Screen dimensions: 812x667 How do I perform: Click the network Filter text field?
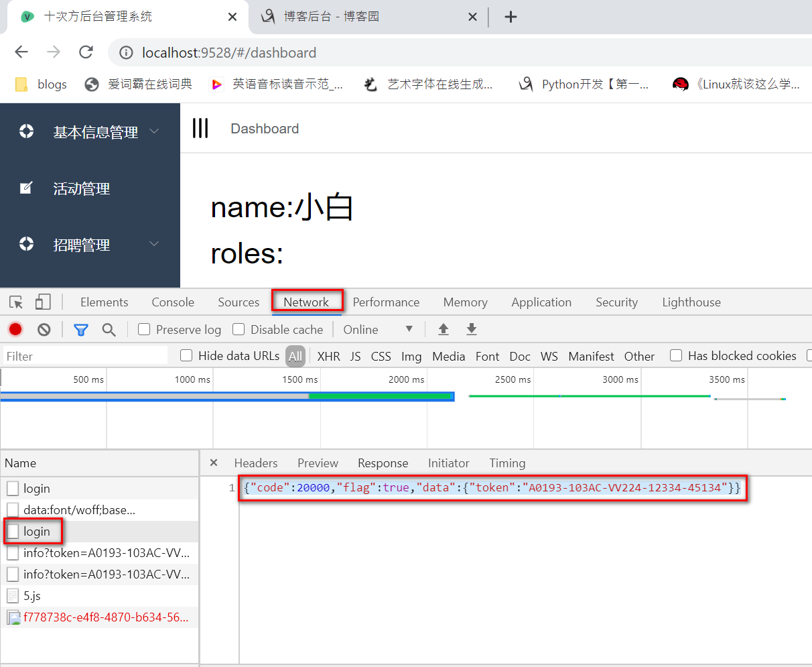85,356
